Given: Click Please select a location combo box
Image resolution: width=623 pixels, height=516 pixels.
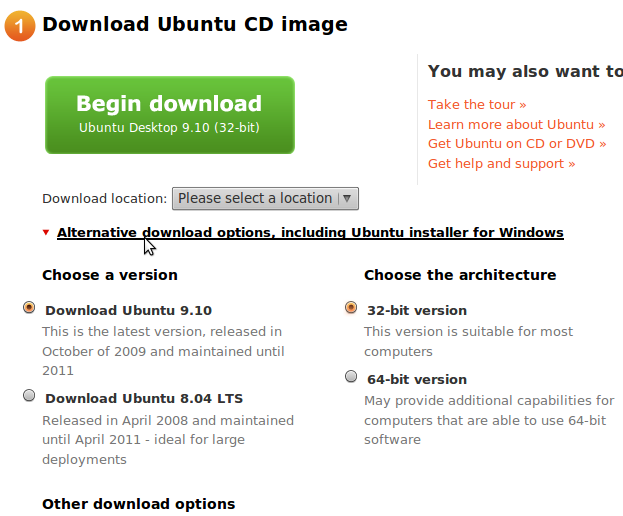Looking at the screenshot, I should (x=265, y=198).
